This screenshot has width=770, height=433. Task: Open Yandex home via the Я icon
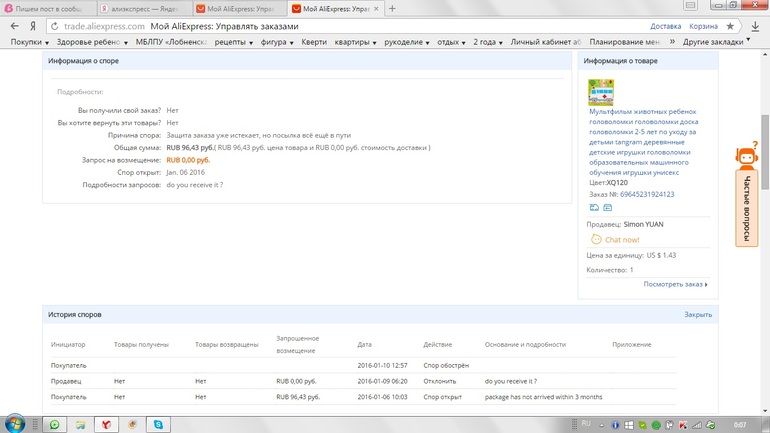point(33,26)
